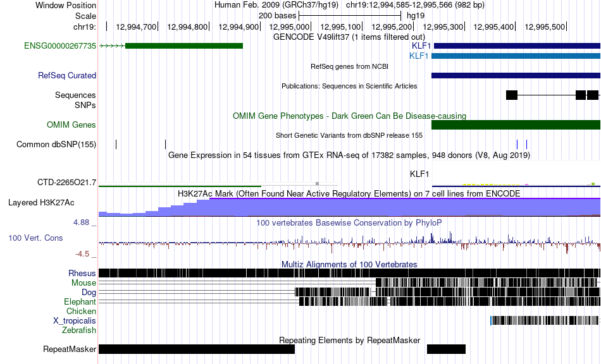
Task: Click the leftmost black dbSNP variant tick
Action: 116,144
